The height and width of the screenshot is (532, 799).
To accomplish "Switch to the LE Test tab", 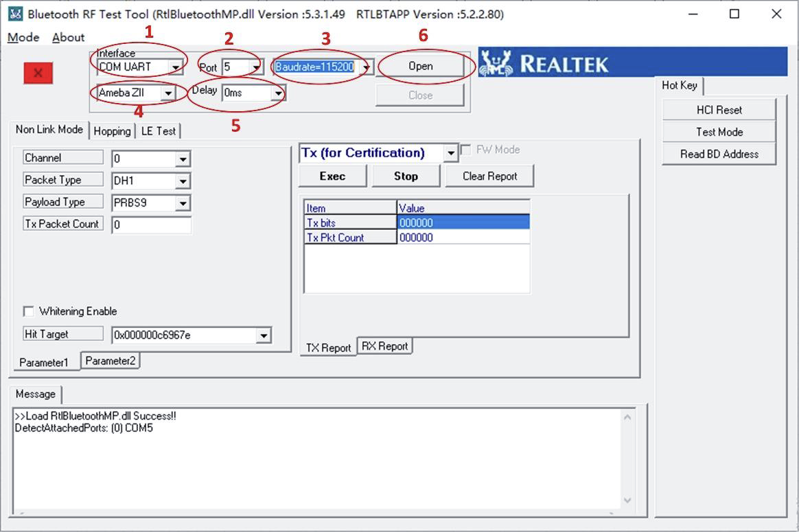I will [x=159, y=132].
